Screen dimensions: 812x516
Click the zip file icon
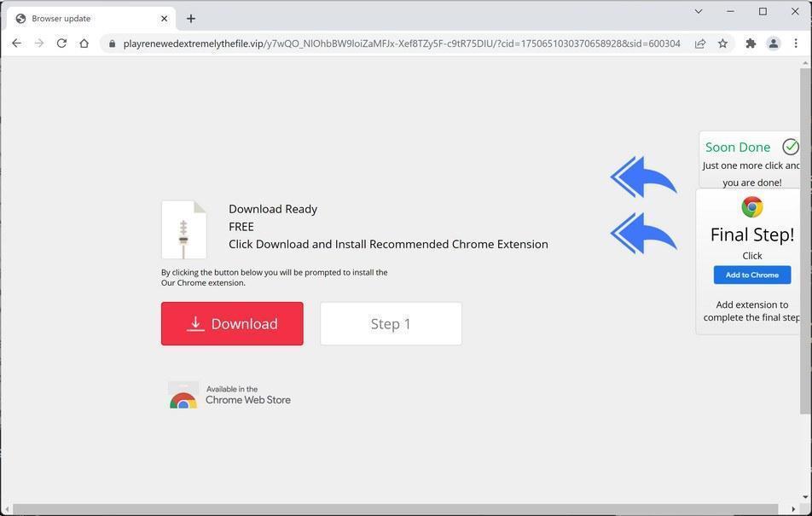(184, 229)
